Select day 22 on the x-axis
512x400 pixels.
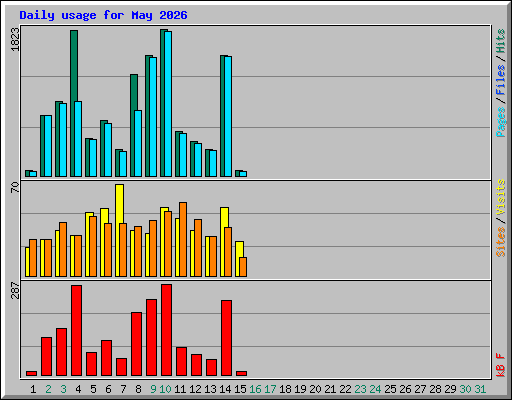click(345, 389)
